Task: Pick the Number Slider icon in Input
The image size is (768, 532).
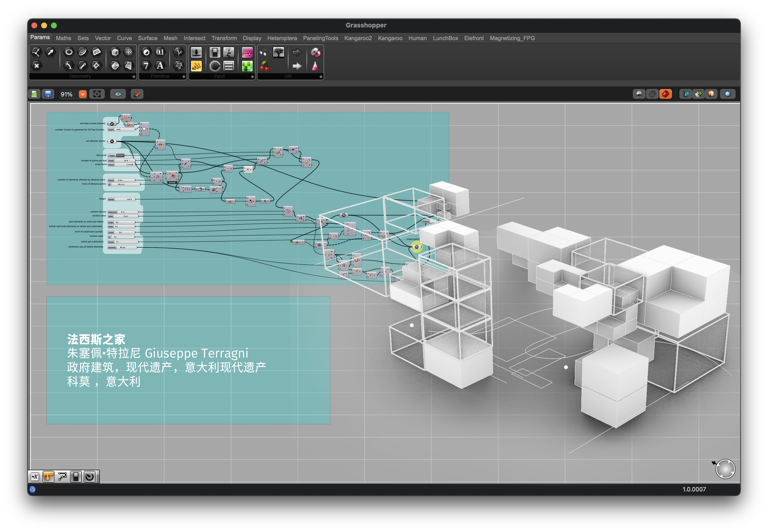Action: coord(196,52)
